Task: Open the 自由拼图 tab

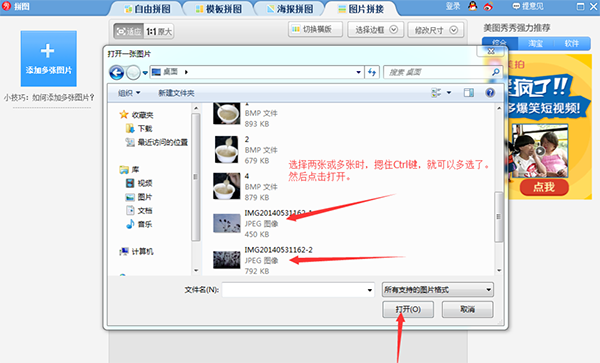Action: (x=148, y=9)
